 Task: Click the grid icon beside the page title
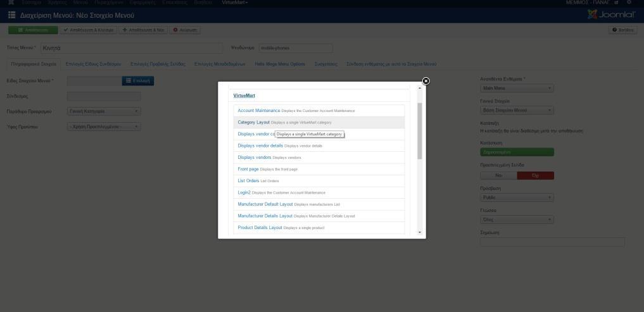(x=11, y=15)
